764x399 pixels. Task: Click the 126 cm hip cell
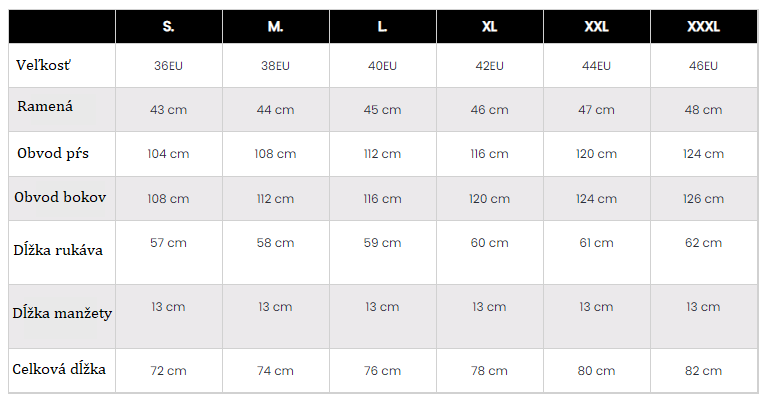[704, 199]
